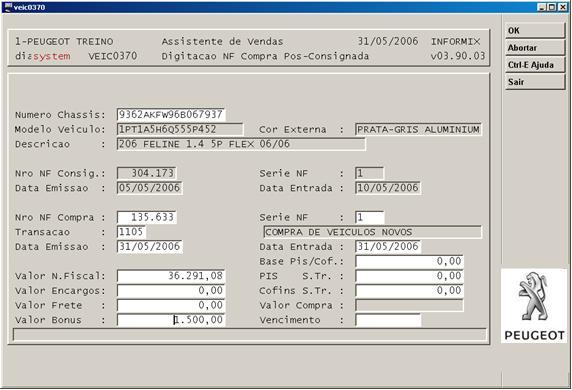Viewport: 572px width, 390px height.
Task: Click the Modelo Veiculo field
Action: tap(180, 129)
